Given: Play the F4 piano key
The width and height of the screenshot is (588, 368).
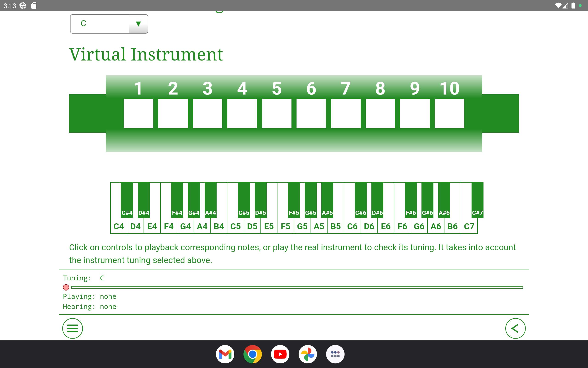Looking at the screenshot, I should (x=169, y=226).
